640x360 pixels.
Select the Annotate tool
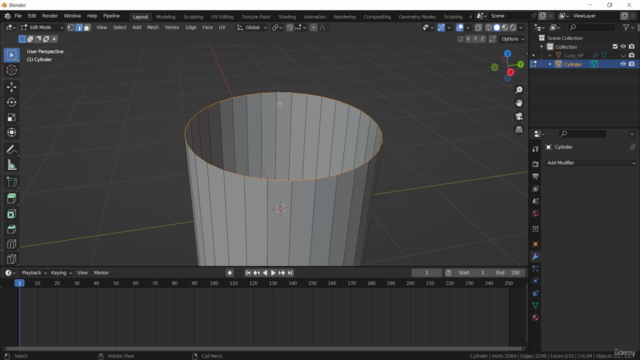point(11,150)
